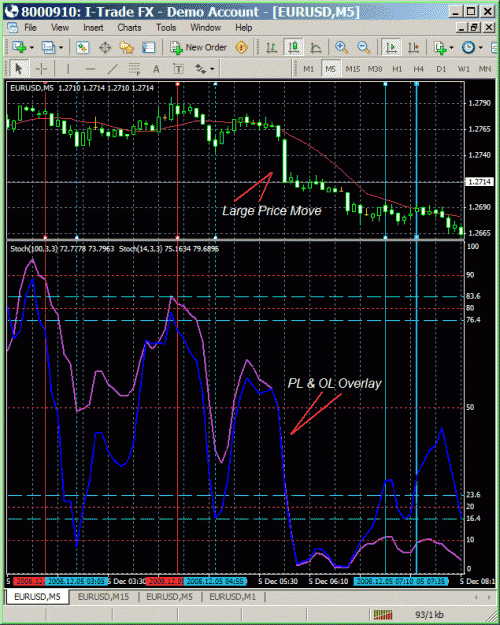Select the equidistant channel tool
500x625 pixels.
134,69
